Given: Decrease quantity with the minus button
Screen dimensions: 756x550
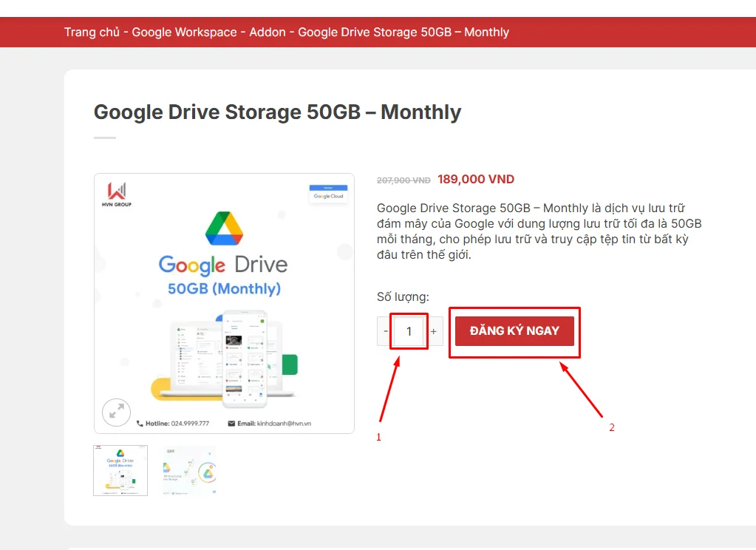Looking at the screenshot, I should pyautogui.click(x=385, y=331).
